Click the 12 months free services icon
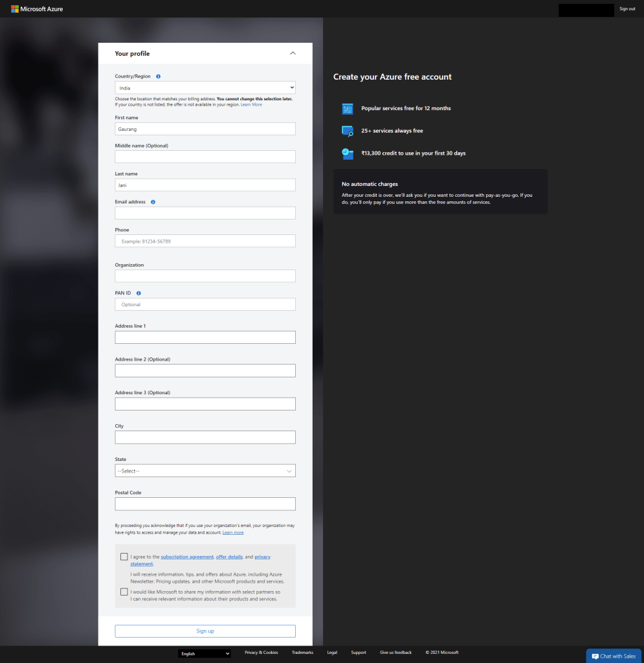 (x=348, y=109)
